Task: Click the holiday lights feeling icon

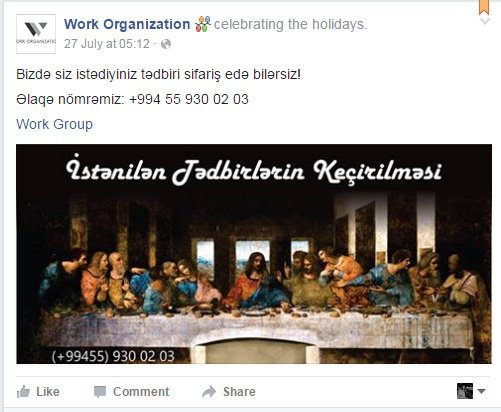Action: point(203,24)
